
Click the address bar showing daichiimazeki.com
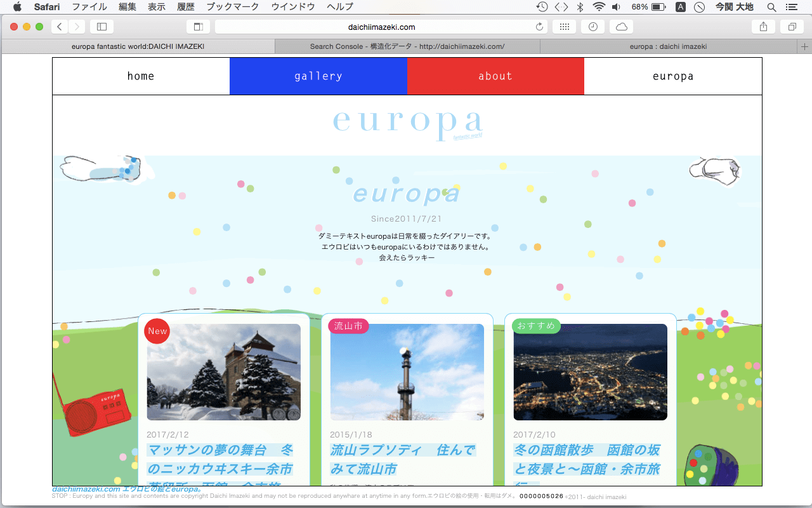point(381,27)
